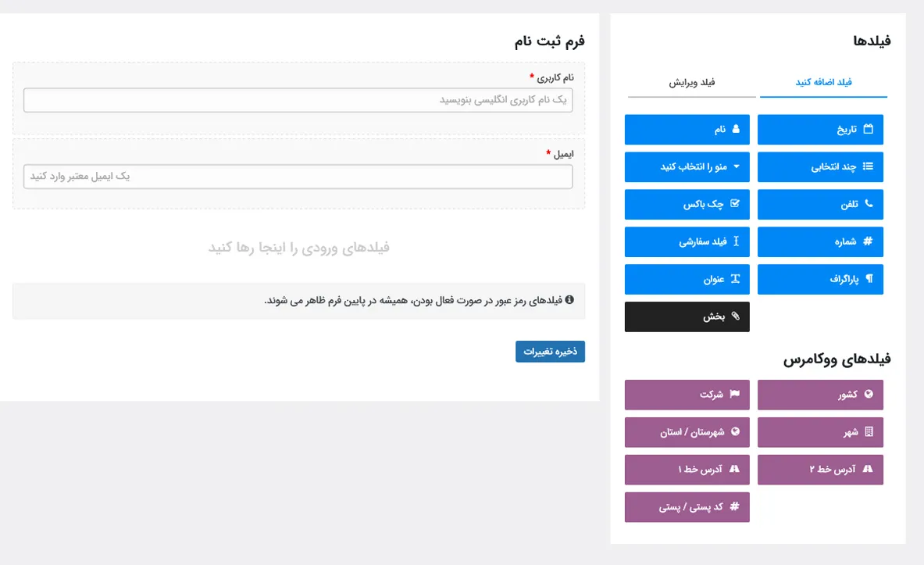This screenshot has height=565, width=924.
Task: Click the info icon in the password notice
Action: point(569,299)
